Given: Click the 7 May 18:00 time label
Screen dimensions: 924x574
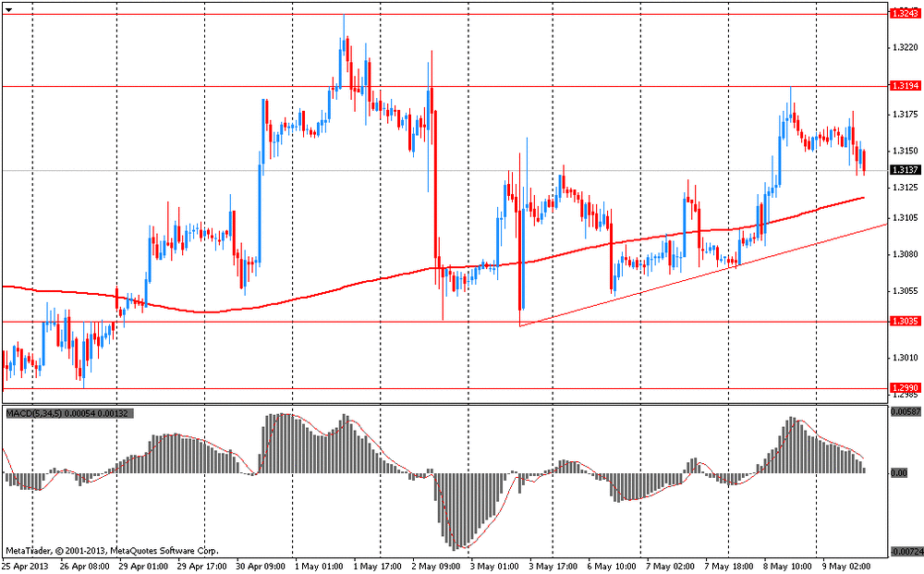Looking at the screenshot, I should (x=730, y=567).
